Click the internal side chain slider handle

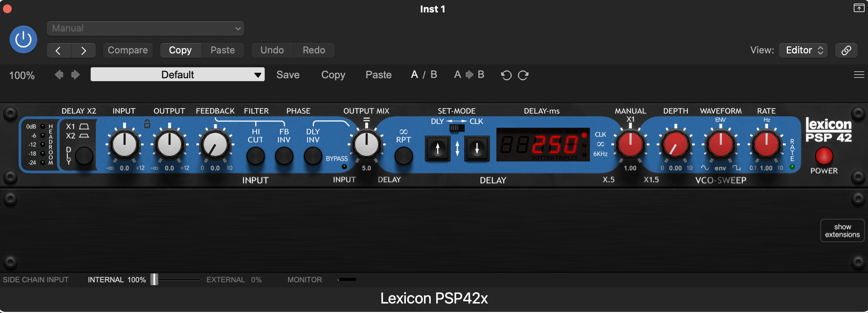tap(154, 279)
